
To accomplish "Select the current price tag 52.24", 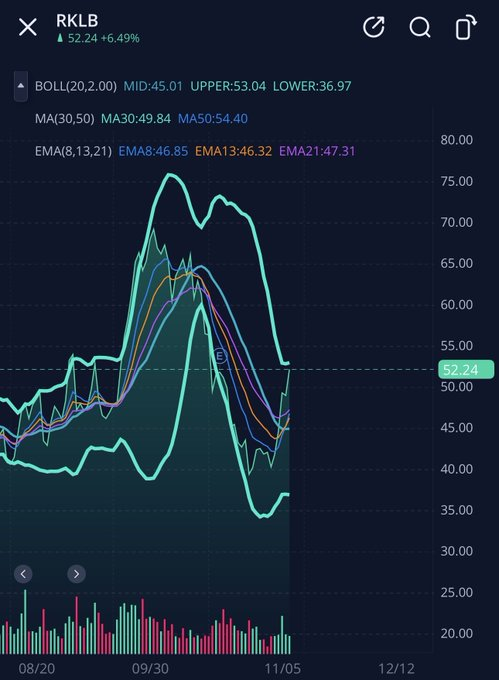I will 466,370.
